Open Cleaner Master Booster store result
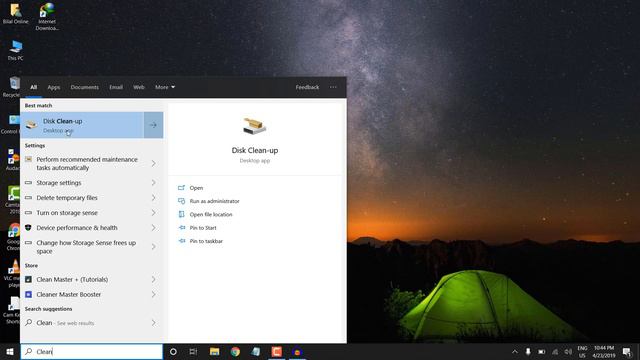 coord(92,294)
